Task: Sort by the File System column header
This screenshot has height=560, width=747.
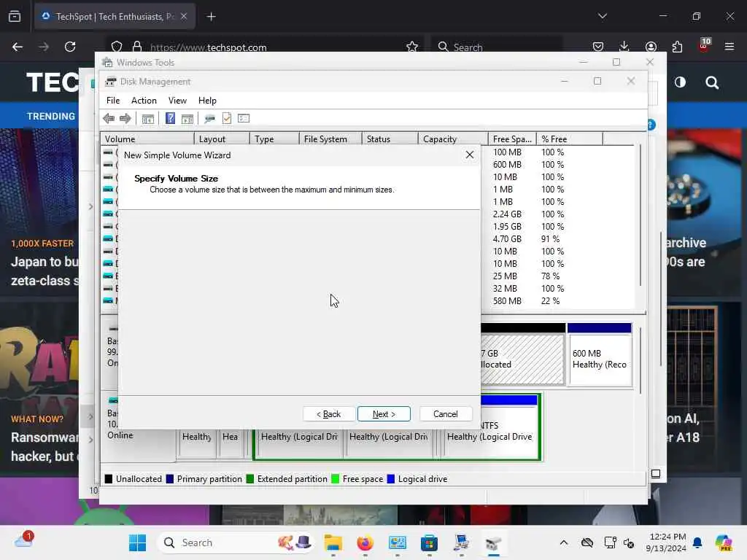Action: pyautogui.click(x=330, y=139)
